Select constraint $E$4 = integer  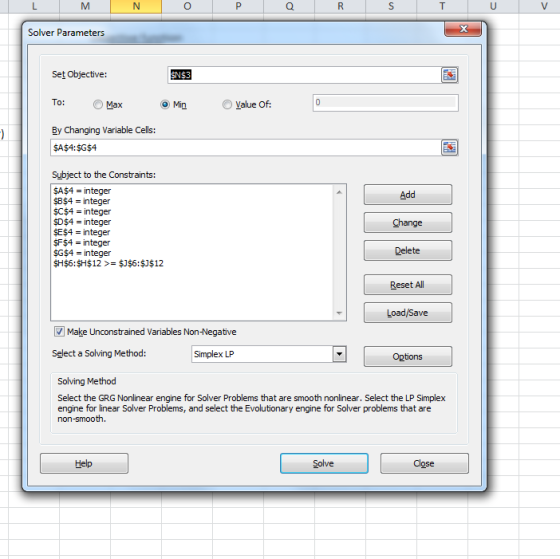pos(82,232)
